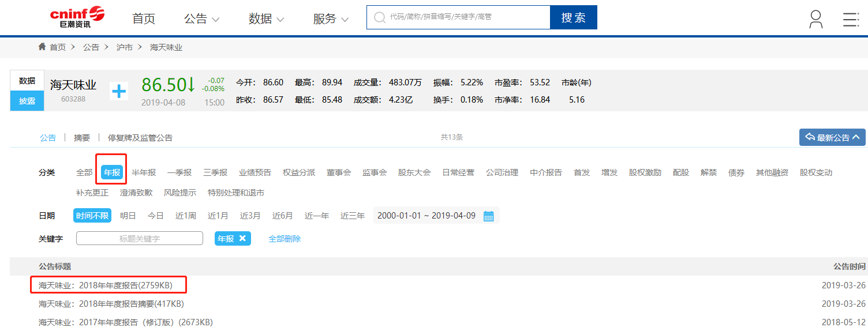Open 海天味业:2018年年度报告摘要(417KB)
This screenshot has height=331, width=868.
pyautogui.click(x=111, y=303)
